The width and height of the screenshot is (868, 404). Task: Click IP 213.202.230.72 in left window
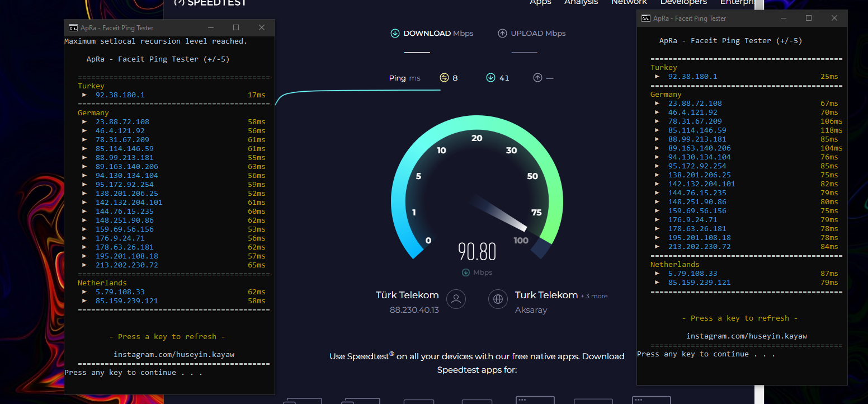127,265
